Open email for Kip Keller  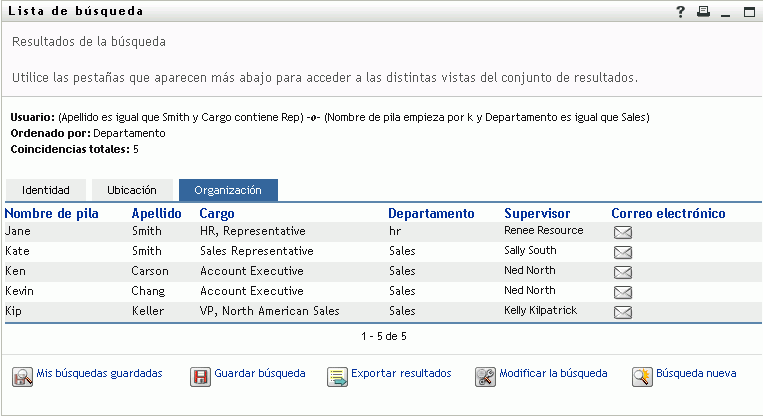(x=622, y=312)
